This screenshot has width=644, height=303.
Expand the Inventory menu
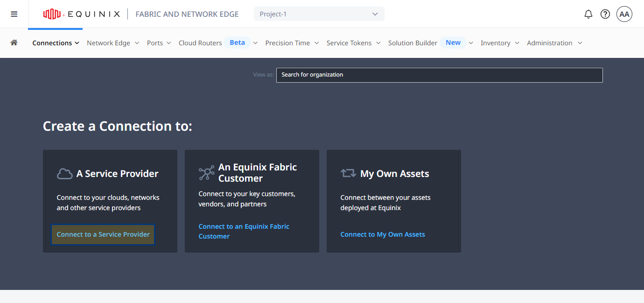click(x=500, y=43)
